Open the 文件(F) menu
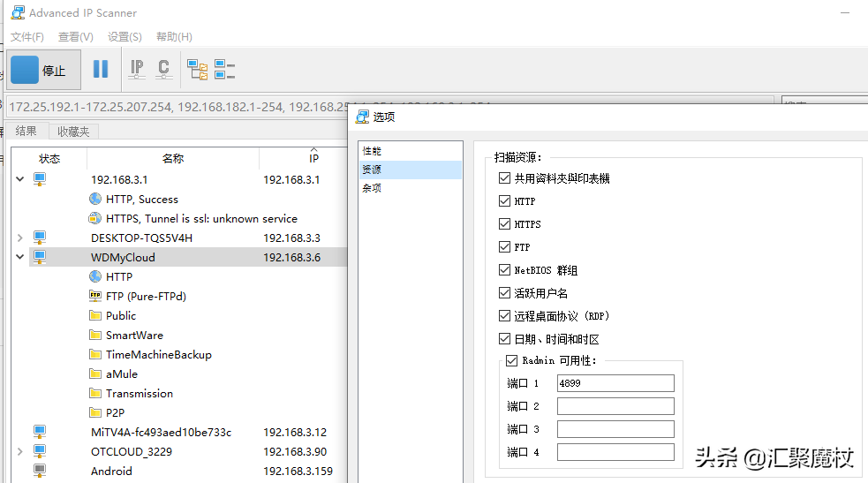 [27, 36]
